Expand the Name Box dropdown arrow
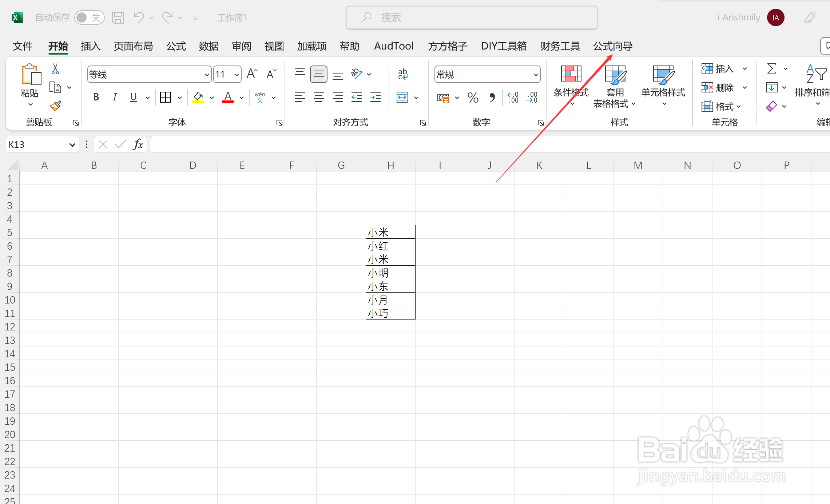Viewport: 830px width, 504px height. [x=72, y=145]
